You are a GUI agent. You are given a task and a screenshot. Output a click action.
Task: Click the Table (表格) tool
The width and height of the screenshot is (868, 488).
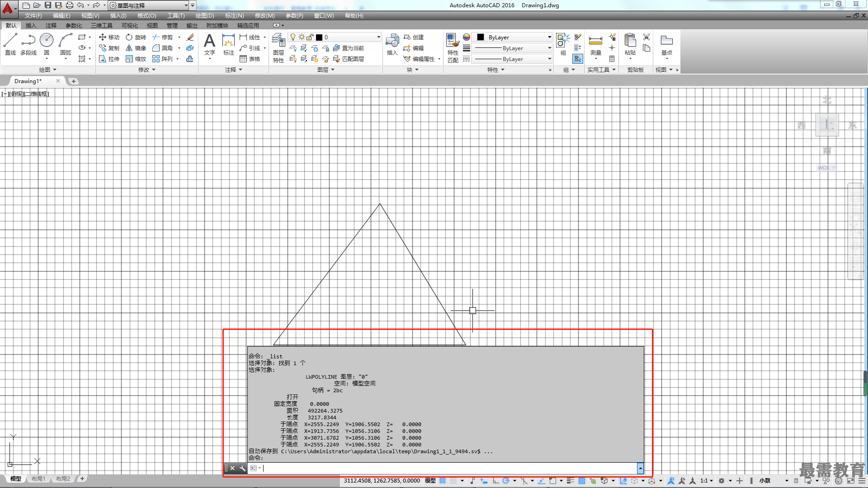[x=250, y=59]
